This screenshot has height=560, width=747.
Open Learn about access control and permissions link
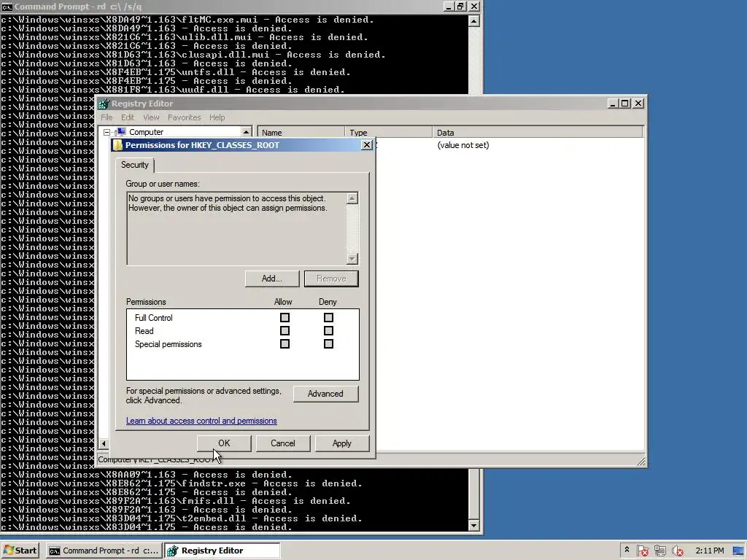click(x=201, y=421)
